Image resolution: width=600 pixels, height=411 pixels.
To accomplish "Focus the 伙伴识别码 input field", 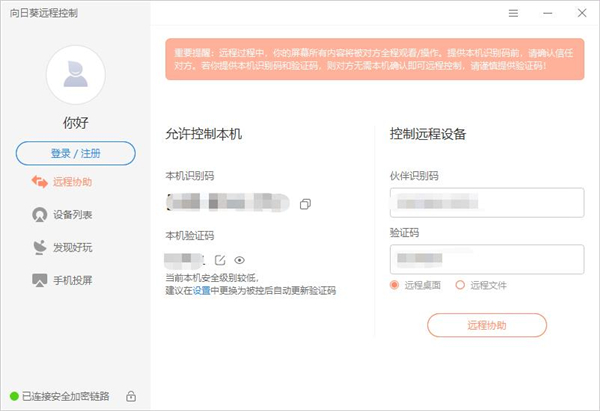I will (487, 203).
